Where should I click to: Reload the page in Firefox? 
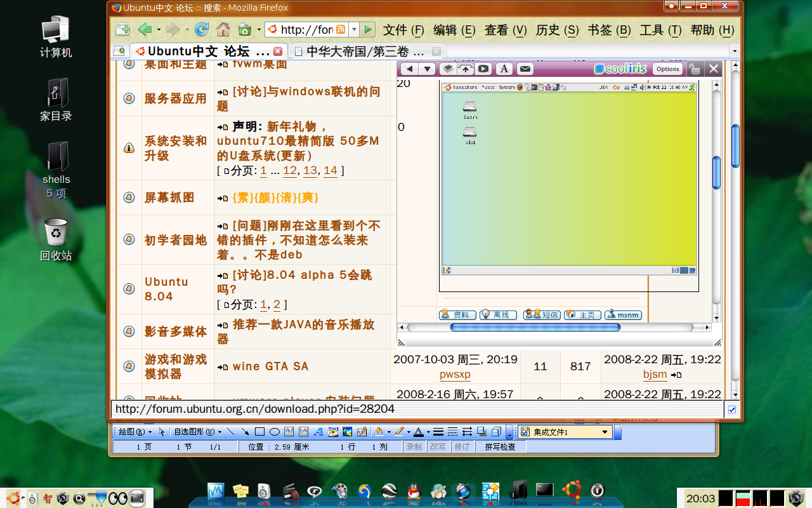[202, 29]
